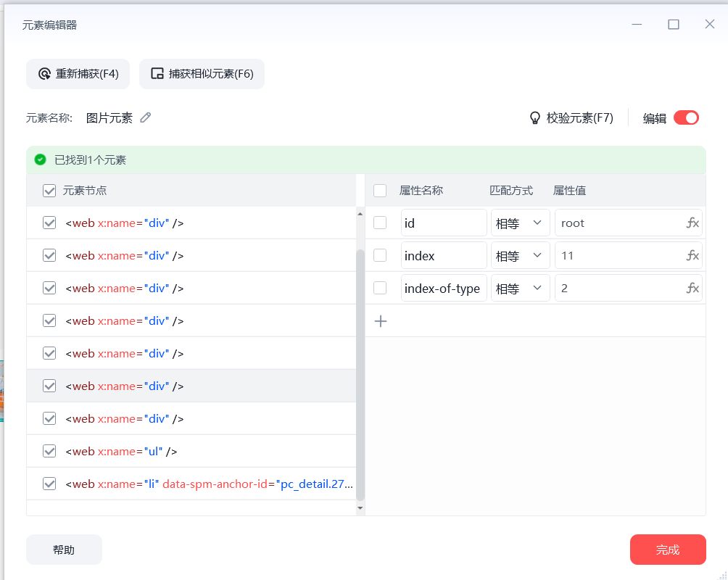Click 捕获相似元素(F6) capture similar button

pos(202,74)
